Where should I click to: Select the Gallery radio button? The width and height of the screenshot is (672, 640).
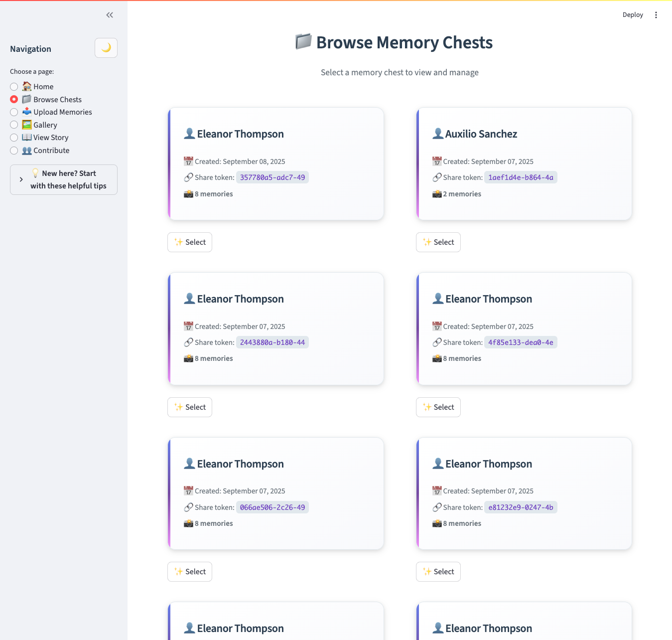(x=14, y=125)
